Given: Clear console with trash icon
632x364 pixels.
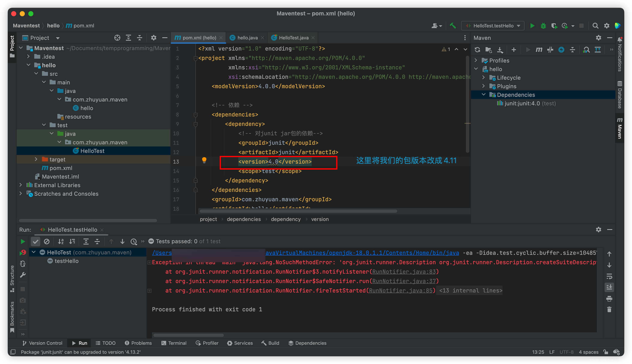Looking at the screenshot, I should pos(609,309).
